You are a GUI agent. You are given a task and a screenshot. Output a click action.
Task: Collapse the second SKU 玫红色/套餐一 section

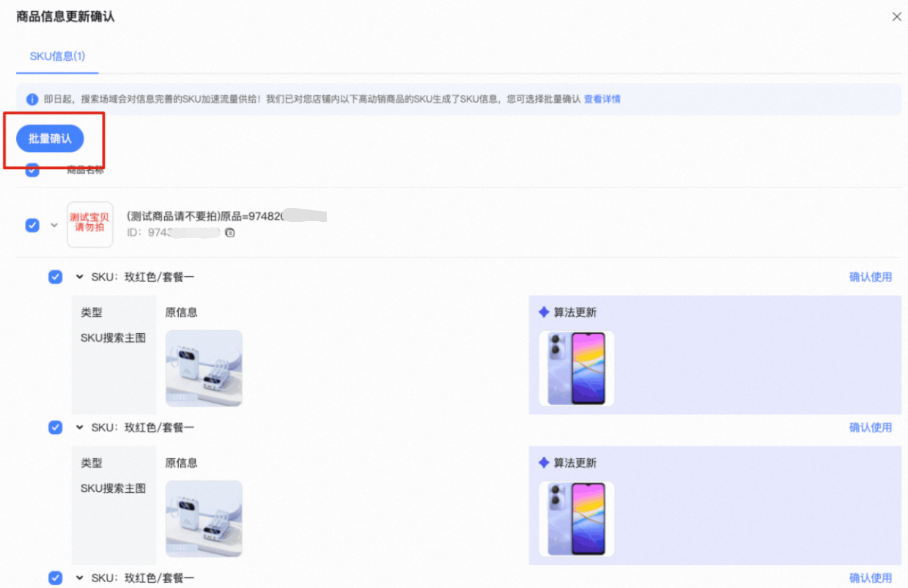tap(79, 427)
